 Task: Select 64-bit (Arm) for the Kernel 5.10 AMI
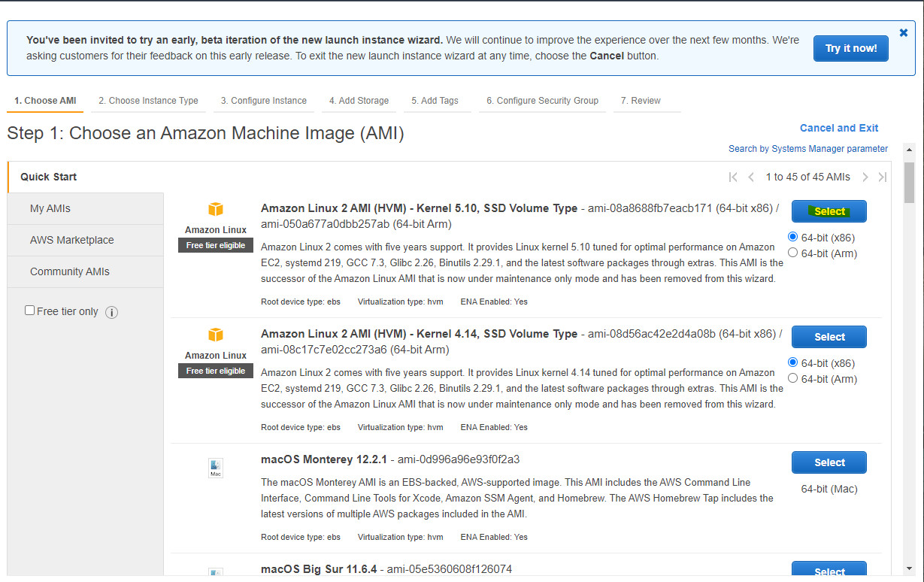(792, 252)
